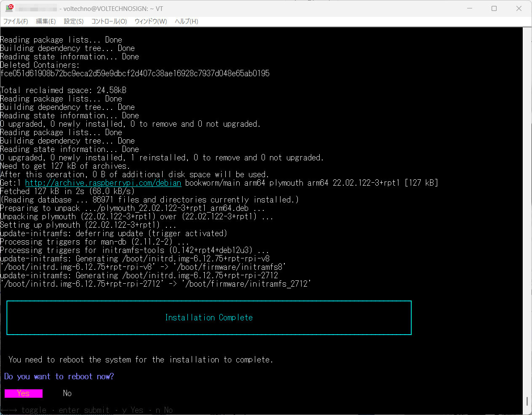532x415 pixels.
Task: Click the vertical scrollbar thumb
Action: [x=527, y=401]
